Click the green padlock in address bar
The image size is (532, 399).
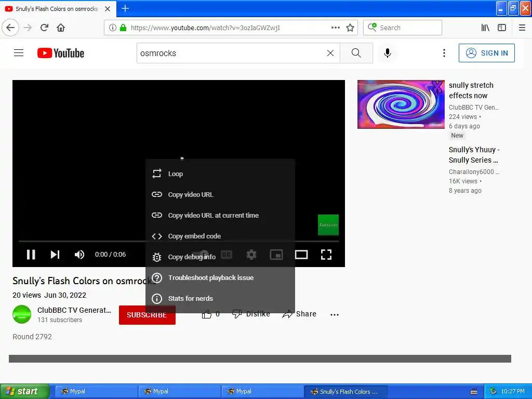(x=123, y=28)
